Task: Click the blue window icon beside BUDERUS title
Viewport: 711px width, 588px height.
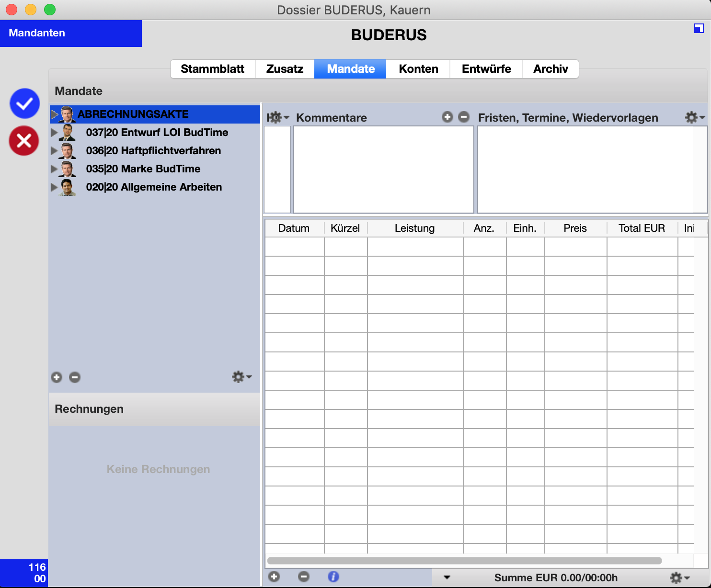Action: [699, 29]
